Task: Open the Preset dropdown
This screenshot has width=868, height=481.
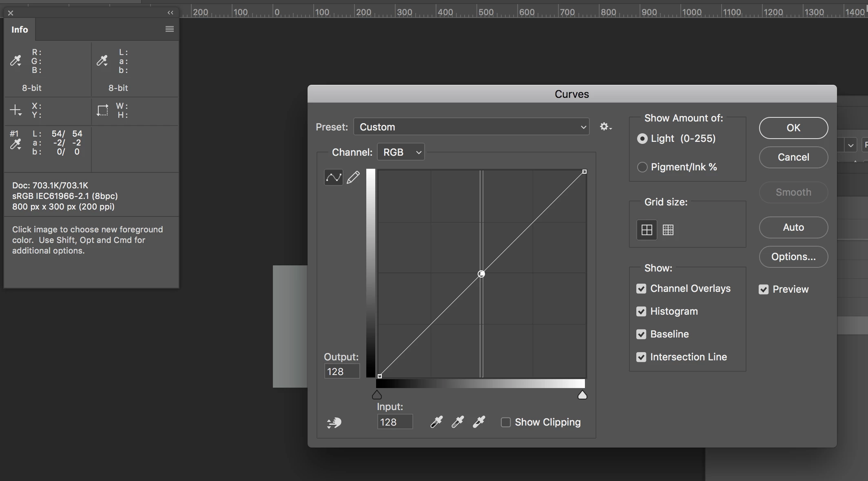Action: 471,127
